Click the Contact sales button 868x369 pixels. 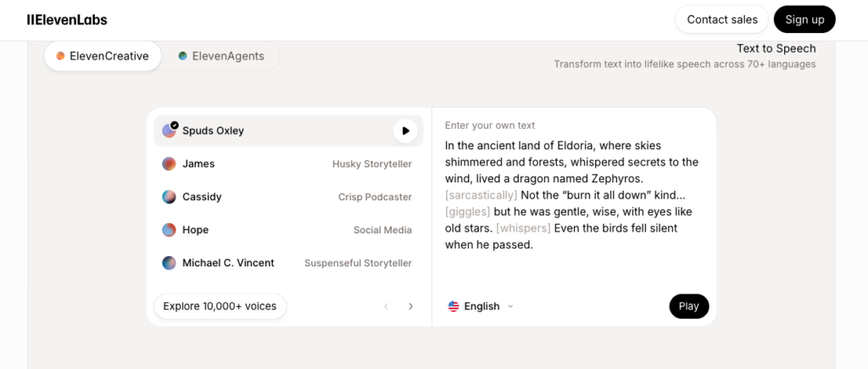(x=721, y=20)
